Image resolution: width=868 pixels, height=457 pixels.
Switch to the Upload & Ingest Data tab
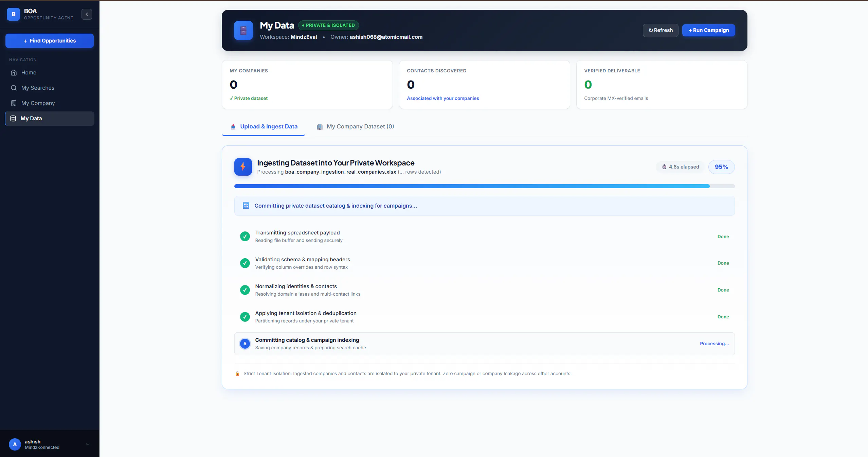point(264,127)
